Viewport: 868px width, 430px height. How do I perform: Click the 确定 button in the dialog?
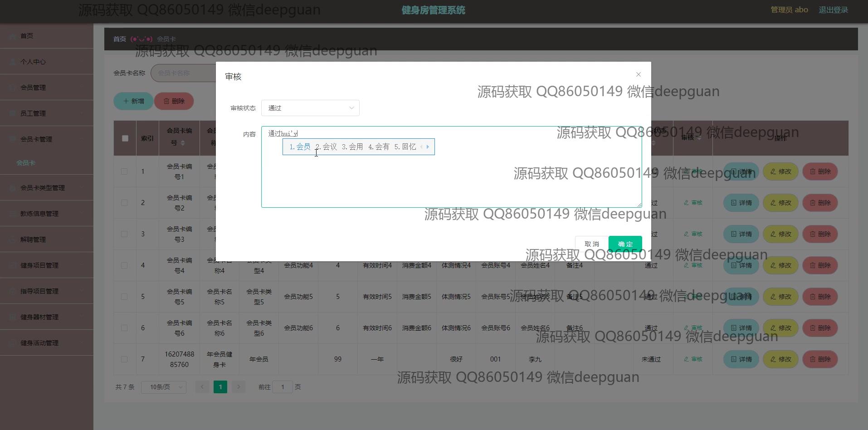click(x=625, y=244)
